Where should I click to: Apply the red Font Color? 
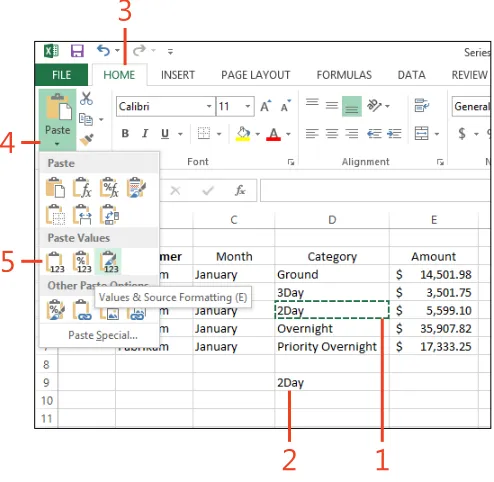[x=273, y=134]
